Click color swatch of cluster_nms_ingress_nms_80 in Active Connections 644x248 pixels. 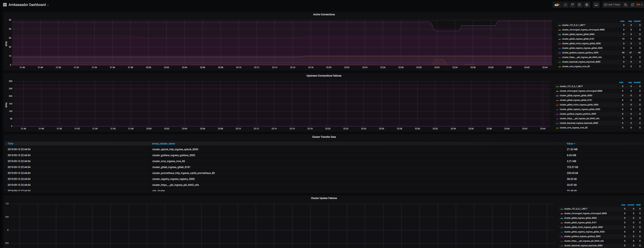[559, 67]
